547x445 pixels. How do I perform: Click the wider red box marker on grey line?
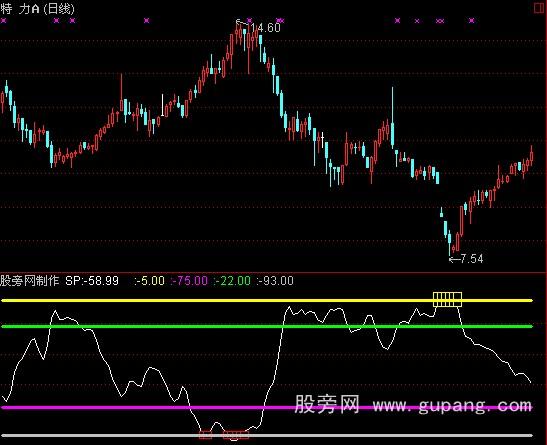(236, 435)
